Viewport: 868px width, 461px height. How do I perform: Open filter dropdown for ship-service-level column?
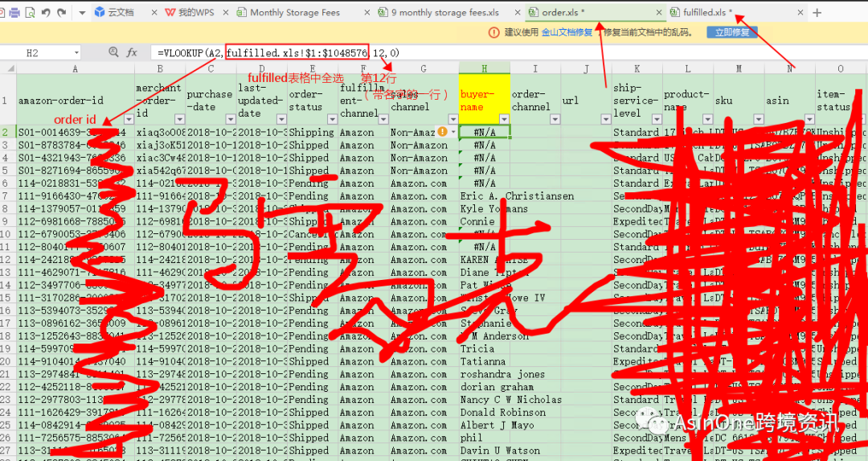(x=657, y=119)
